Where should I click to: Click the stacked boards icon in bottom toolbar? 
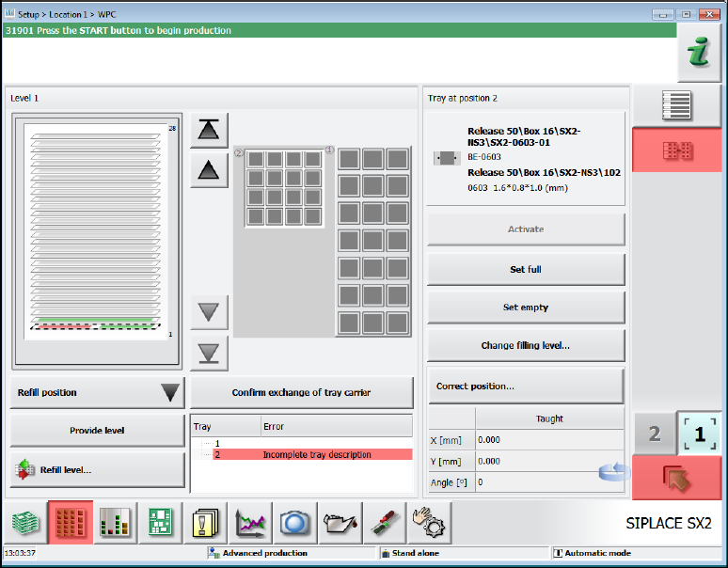coord(26,522)
